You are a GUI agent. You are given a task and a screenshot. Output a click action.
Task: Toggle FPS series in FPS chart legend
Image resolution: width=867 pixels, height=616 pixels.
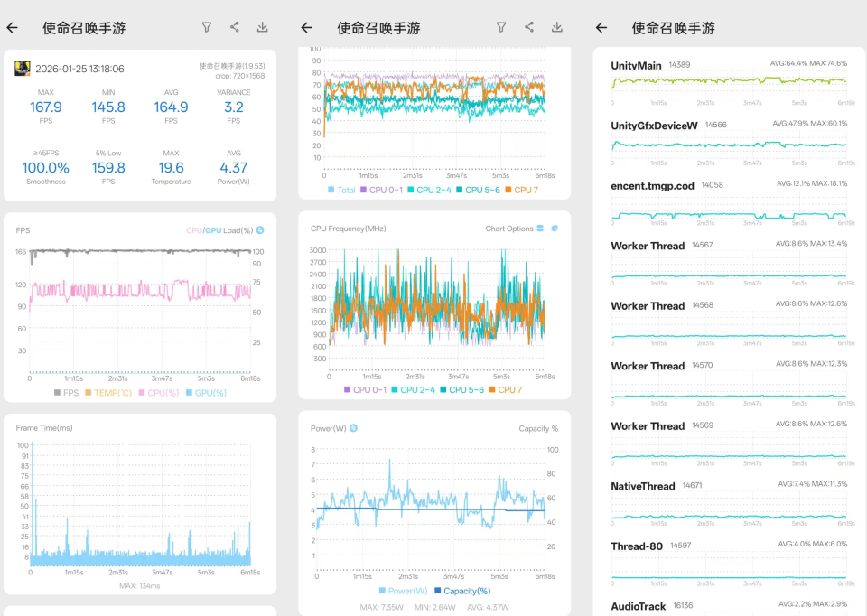coord(65,393)
